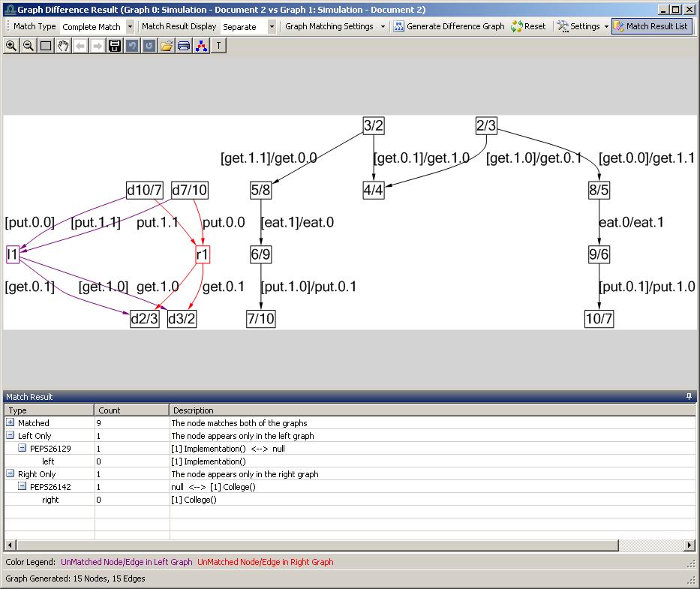700x589 pixels.
Task: Click the T text toolbar button
Action: [218, 46]
